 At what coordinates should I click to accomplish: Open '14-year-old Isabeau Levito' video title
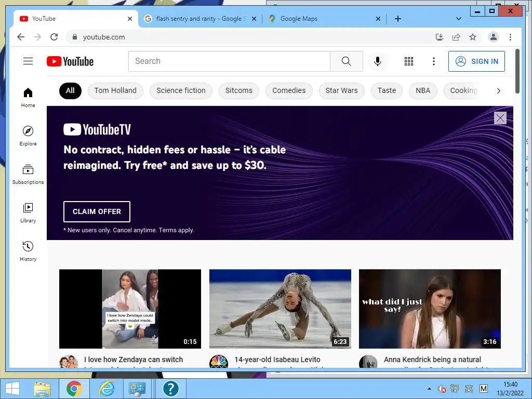(277, 360)
